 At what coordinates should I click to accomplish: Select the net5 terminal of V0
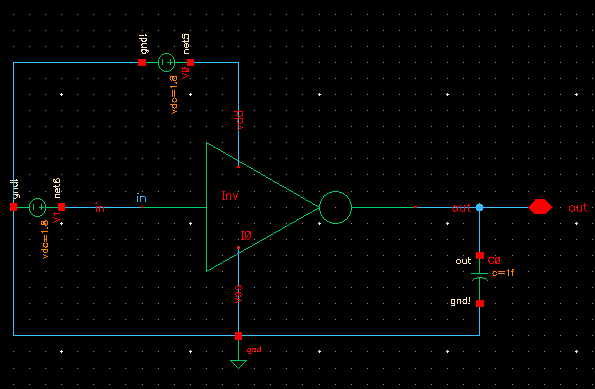(x=190, y=63)
